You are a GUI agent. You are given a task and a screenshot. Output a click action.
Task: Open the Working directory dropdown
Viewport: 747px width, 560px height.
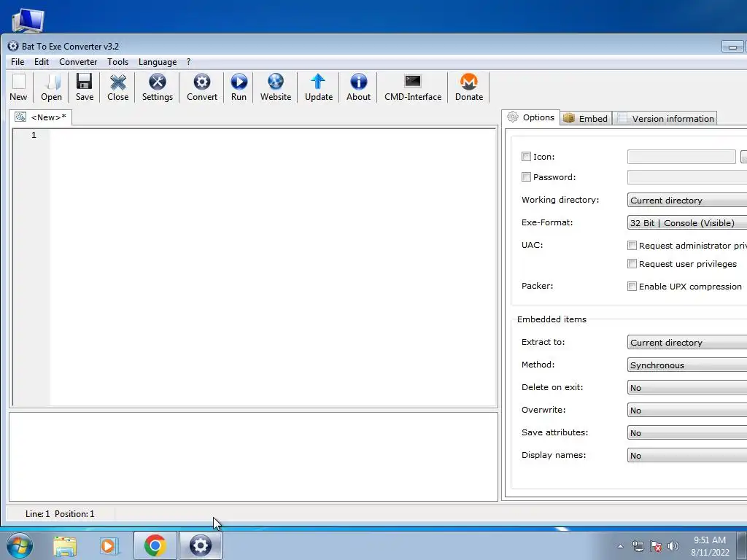[x=687, y=200]
